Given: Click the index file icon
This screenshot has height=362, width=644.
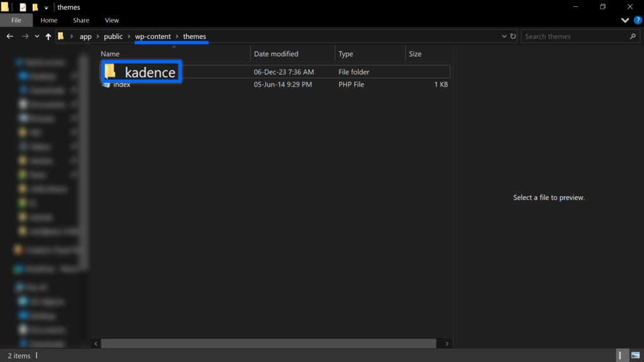Looking at the screenshot, I should point(106,84).
